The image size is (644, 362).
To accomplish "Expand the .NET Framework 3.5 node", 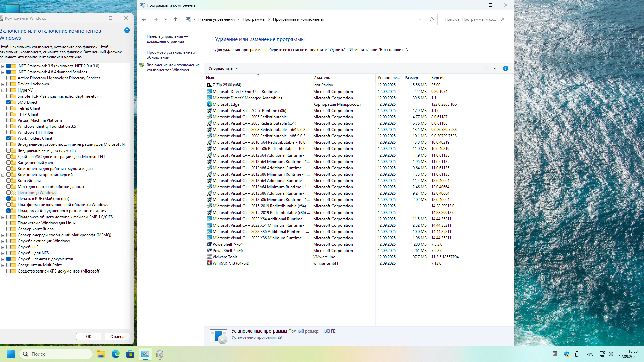I will [3, 66].
